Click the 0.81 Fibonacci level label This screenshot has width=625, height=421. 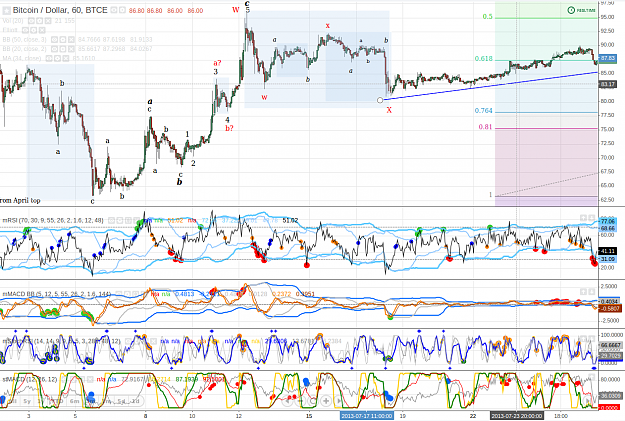485,127
